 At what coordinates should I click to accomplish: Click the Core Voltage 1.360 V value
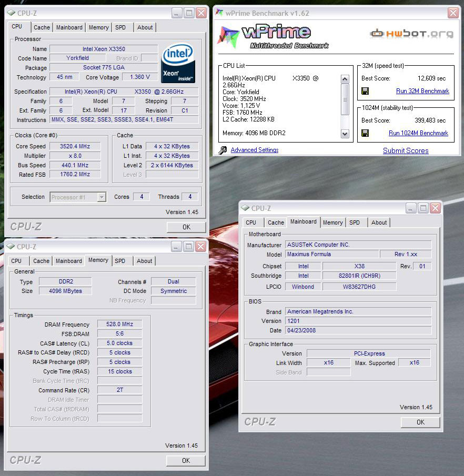pos(140,77)
